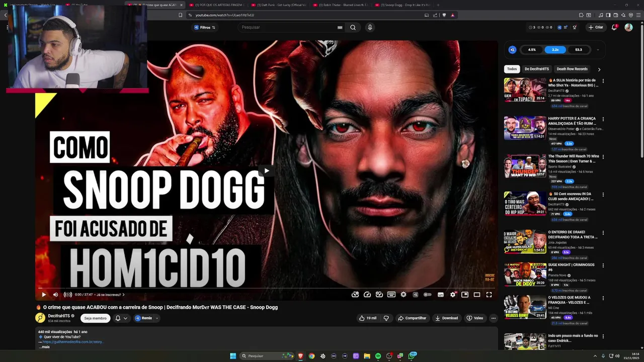Start voice search with microphone icon
The width and height of the screenshot is (644, 362).
(370, 27)
